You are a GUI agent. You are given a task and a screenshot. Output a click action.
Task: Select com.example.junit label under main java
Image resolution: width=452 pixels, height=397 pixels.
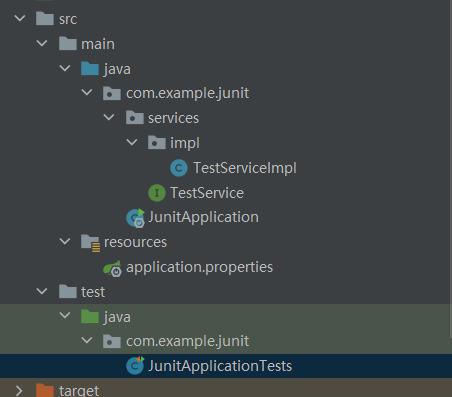coord(187,93)
